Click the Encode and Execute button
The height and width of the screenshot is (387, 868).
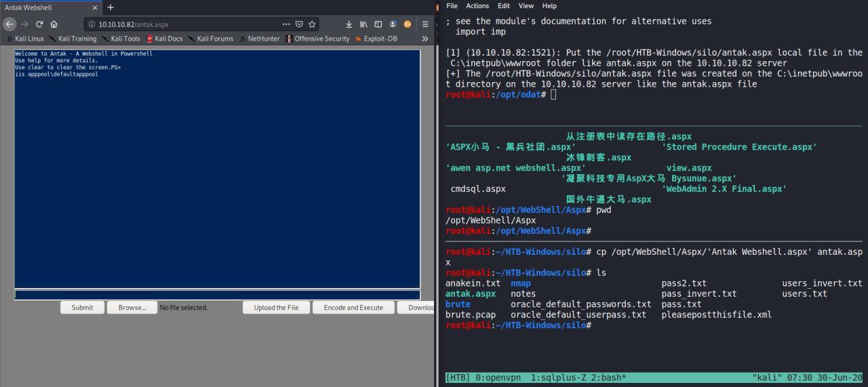click(x=353, y=308)
